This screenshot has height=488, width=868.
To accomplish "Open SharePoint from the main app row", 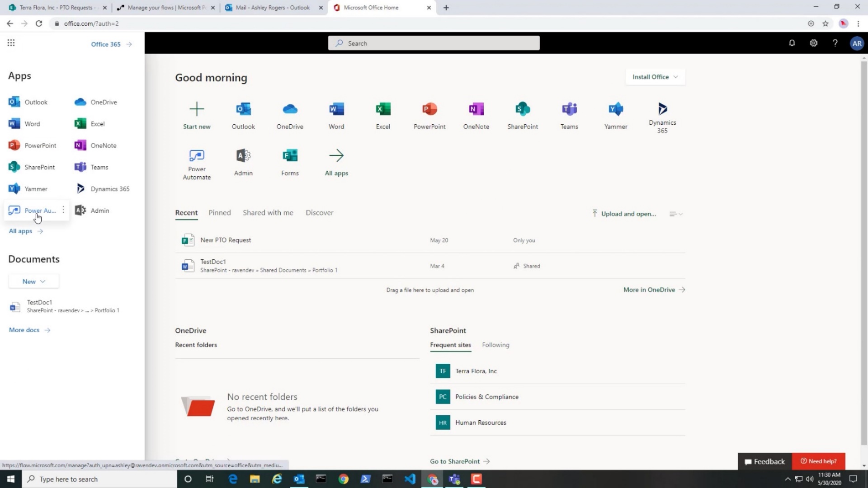I will coord(523,116).
